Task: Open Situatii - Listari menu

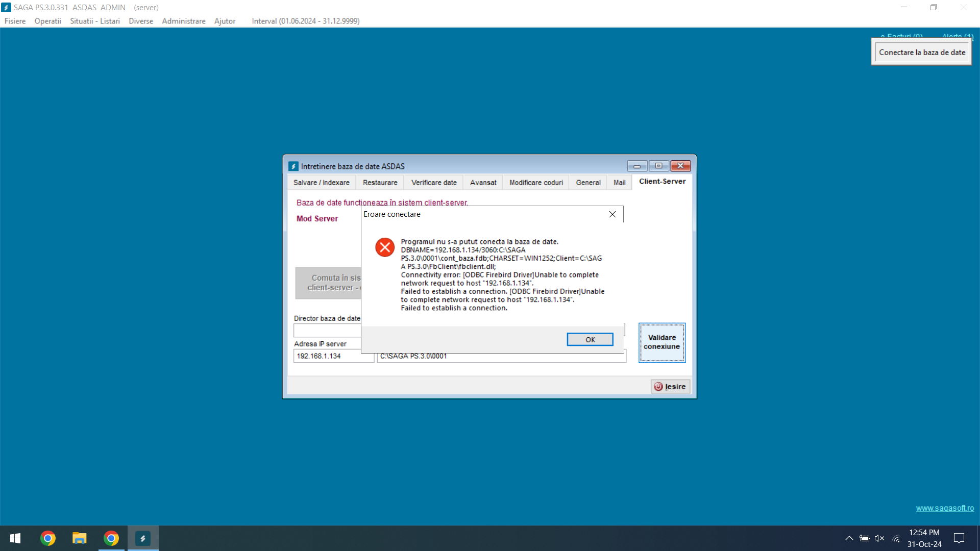Action: point(95,21)
